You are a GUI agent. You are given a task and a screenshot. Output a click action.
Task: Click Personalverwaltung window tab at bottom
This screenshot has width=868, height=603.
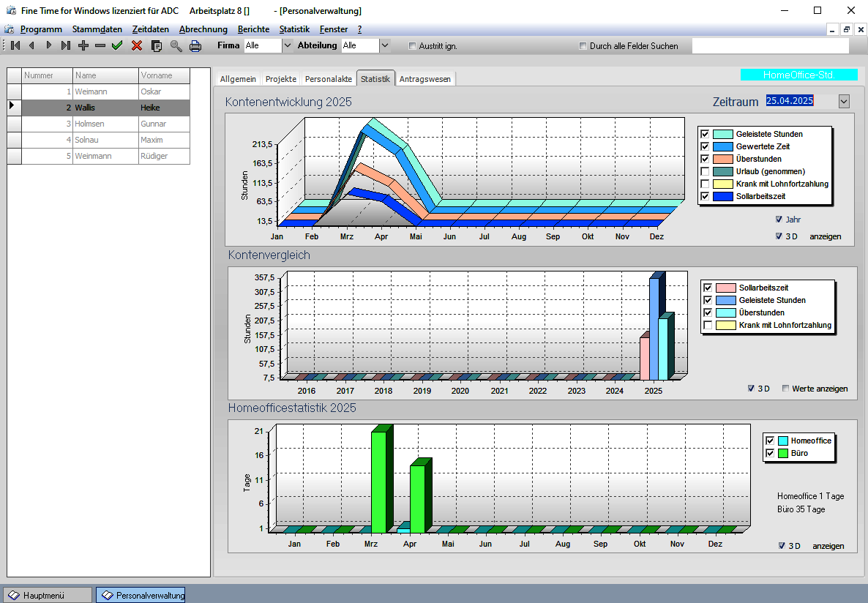(141, 595)
